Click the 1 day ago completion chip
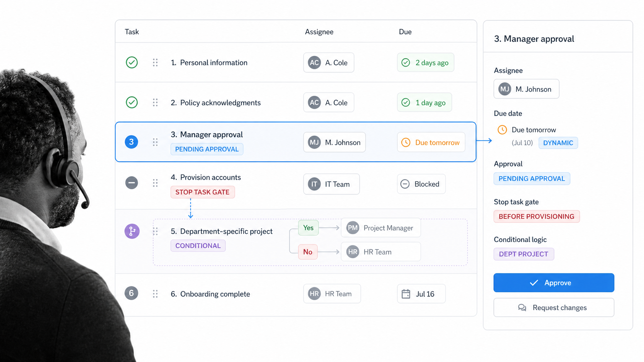The width and height of the screenshot is (644, 362). point(424,102)
